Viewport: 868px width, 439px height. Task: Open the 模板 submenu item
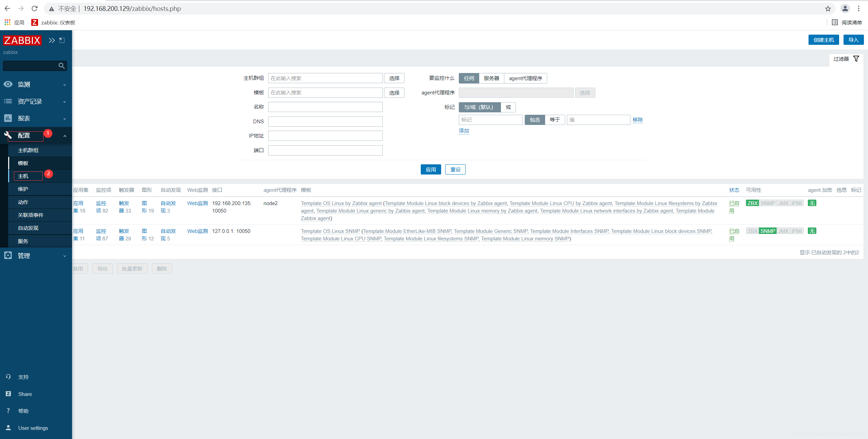pyautogui.click(x=23, y=163)
